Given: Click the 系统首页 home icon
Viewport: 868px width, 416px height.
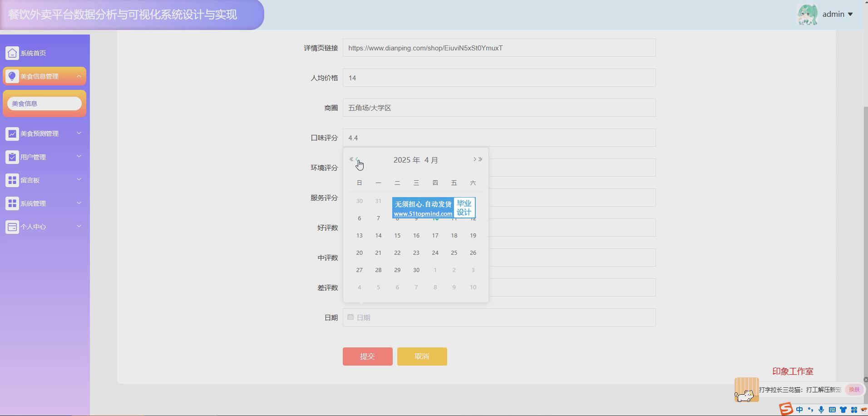Looking at the screenshot, I should (12, 53).
